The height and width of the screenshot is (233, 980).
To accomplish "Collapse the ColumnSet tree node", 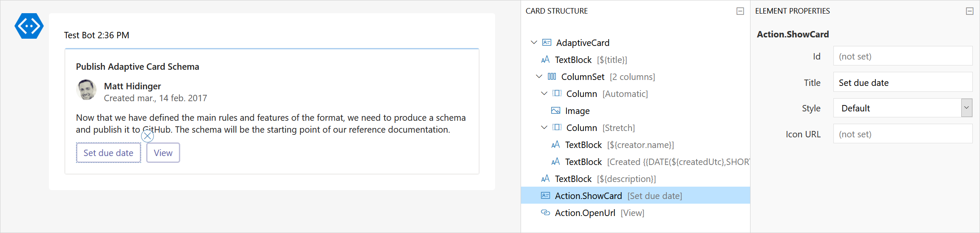I will click(539, 77).
